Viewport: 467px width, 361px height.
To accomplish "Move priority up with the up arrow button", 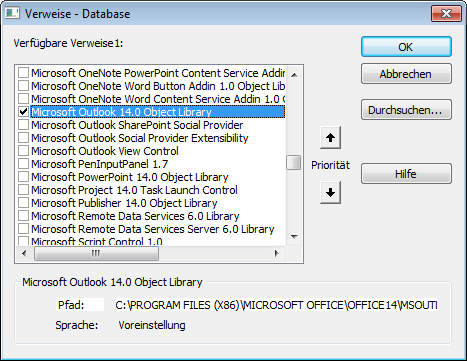I will (330, 137).
